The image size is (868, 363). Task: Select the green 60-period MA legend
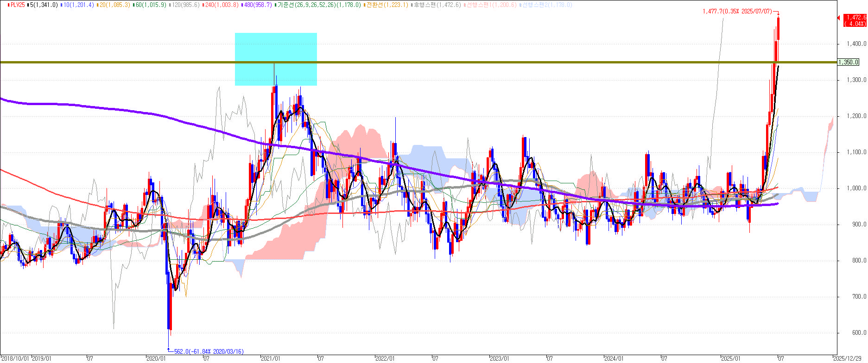pyautogui.click(x=150, y=5)
